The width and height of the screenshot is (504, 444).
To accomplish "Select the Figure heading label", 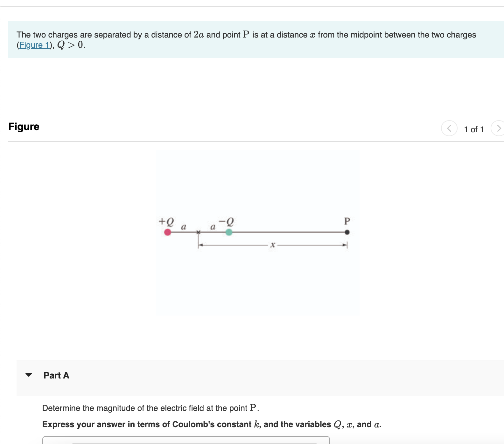I will 24,126.
